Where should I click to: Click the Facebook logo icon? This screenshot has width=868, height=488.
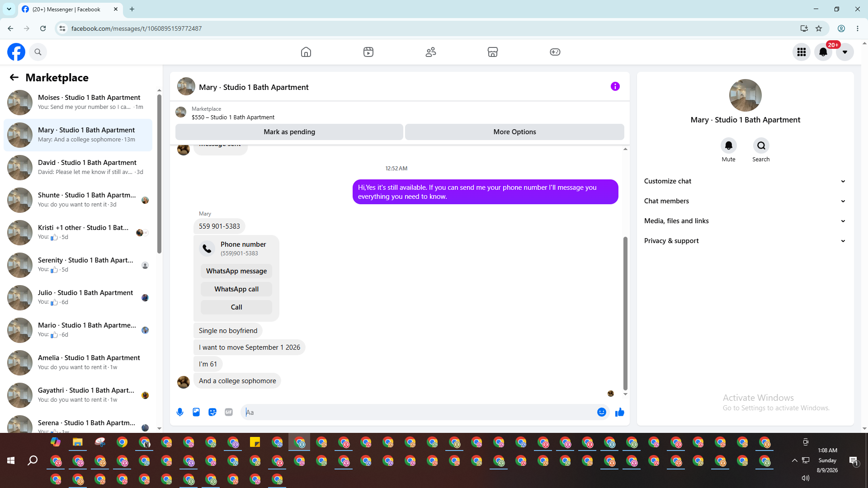(16, 52)
